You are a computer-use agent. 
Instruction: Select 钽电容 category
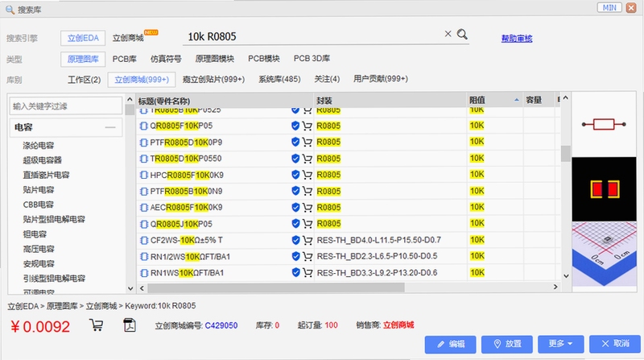coord(35,234)
